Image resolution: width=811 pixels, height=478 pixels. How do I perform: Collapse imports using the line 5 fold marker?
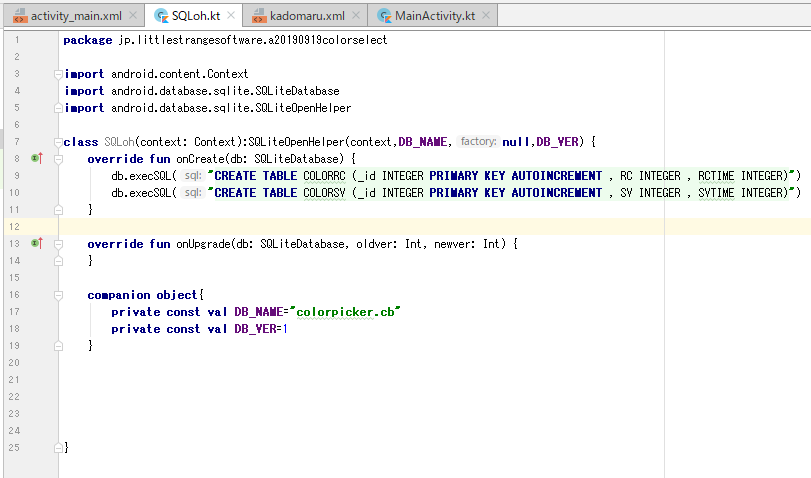point(58,108)
